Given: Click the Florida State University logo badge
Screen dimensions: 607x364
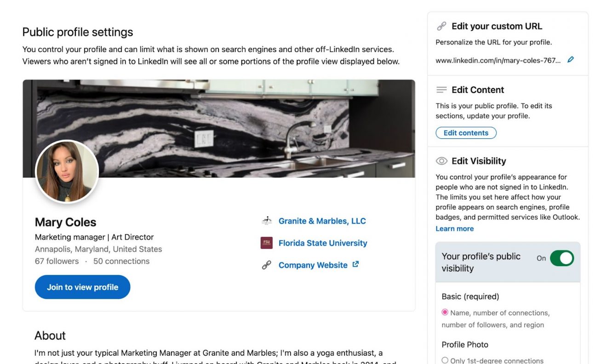Looking at the screenshot, I should click(x=267, y=243).
